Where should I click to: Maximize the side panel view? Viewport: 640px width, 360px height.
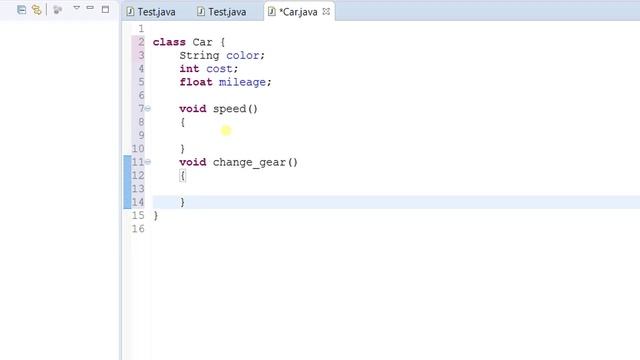[105, 9]
